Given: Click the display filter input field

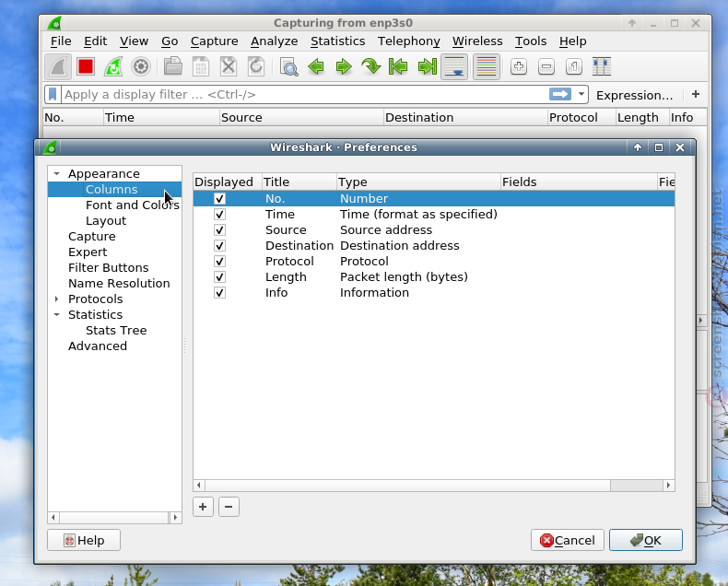Looking at the screenshot, I should (304, 94).
